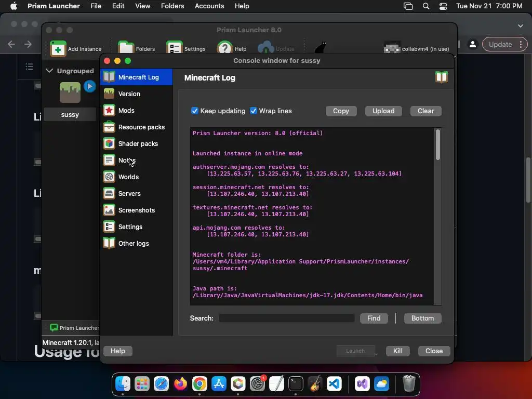The image size is (532, 399).
Task: Open the Screenshots page
Action: (x=137, y=210)
